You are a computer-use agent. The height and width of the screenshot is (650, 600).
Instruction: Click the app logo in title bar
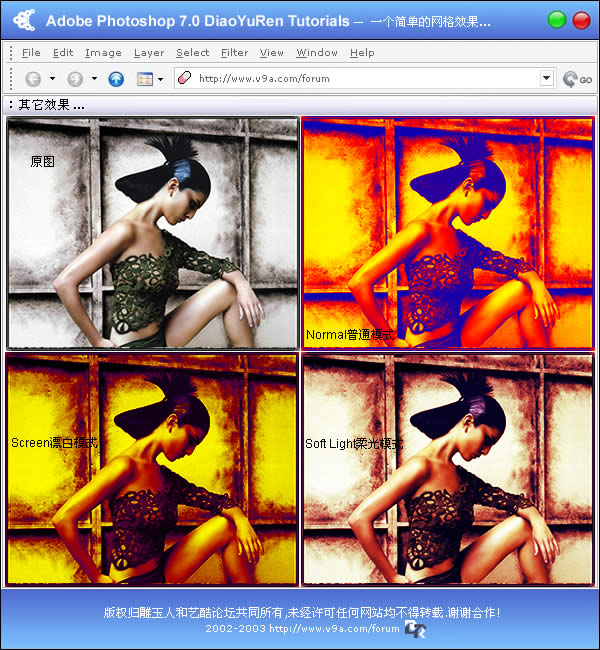pyautogui.click(x=24, y=19)
